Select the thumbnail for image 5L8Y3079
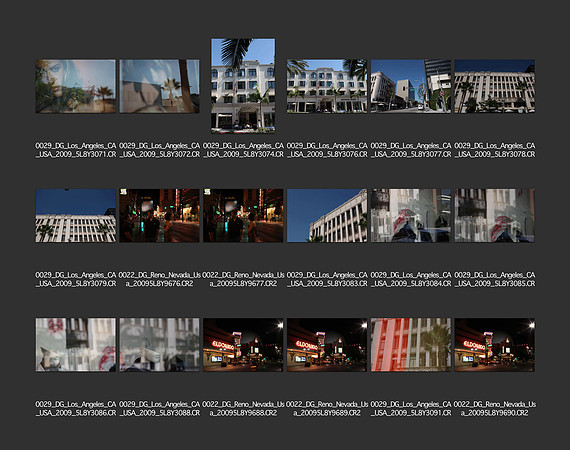 [76, 216]
